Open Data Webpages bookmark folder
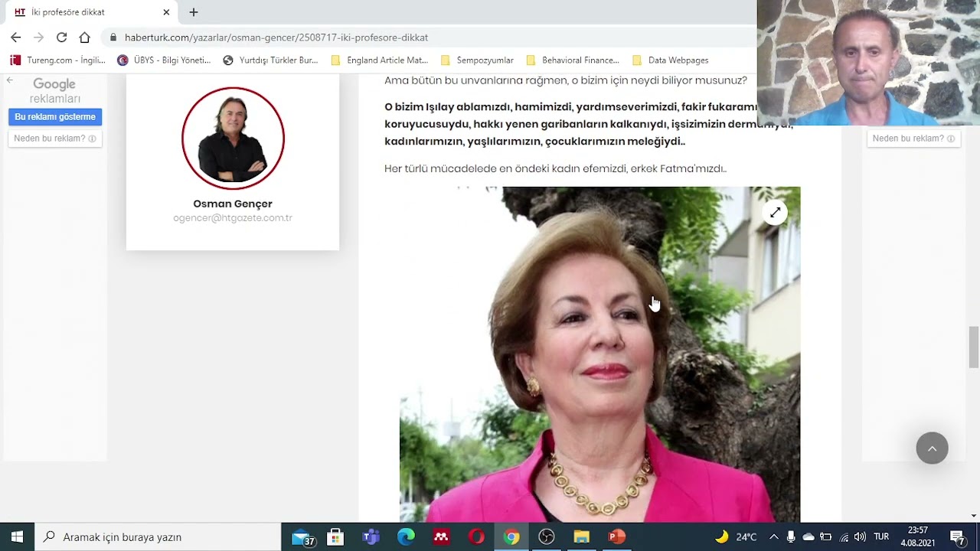Viewport: 980px width, 551px height. [670, 60]
